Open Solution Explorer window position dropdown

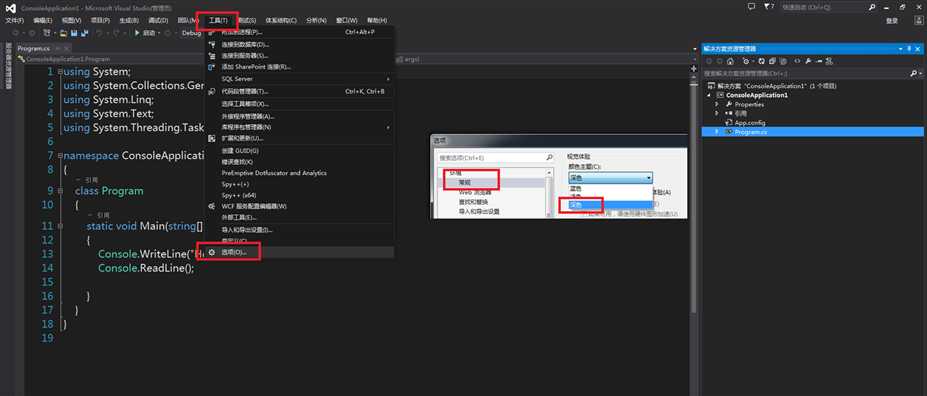click(901, 48)
